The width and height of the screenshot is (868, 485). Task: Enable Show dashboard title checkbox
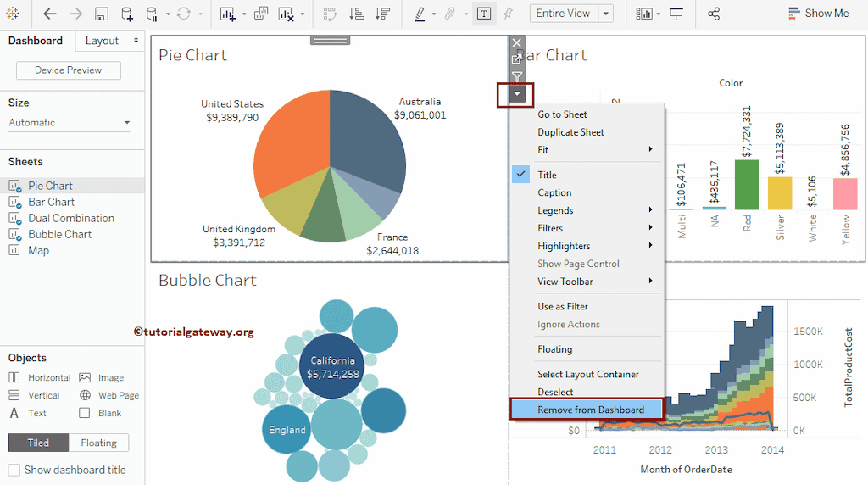tap(14, 470)
